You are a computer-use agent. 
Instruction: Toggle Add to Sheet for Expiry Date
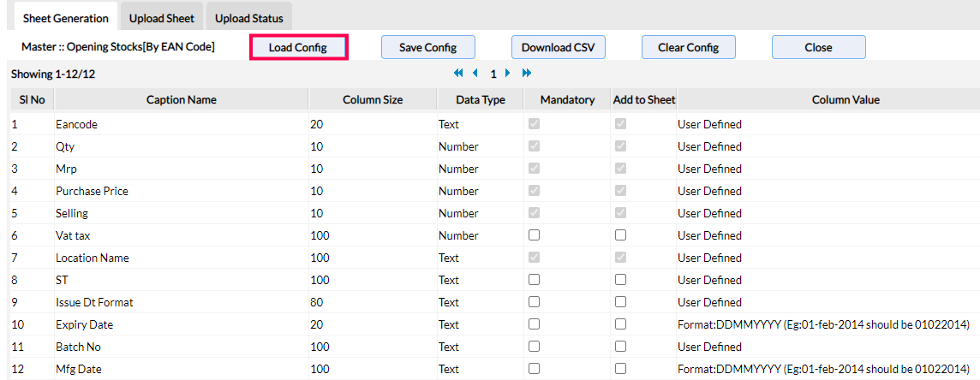pos(620,324)
